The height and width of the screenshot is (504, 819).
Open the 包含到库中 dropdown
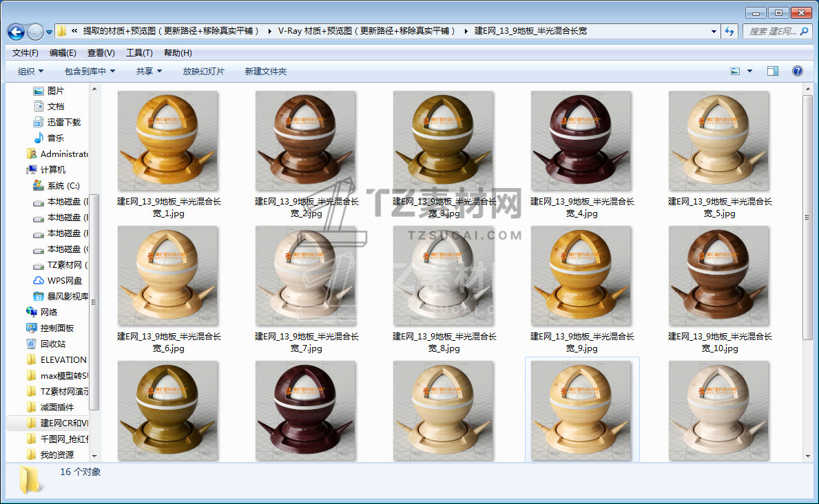coord(90,72)
